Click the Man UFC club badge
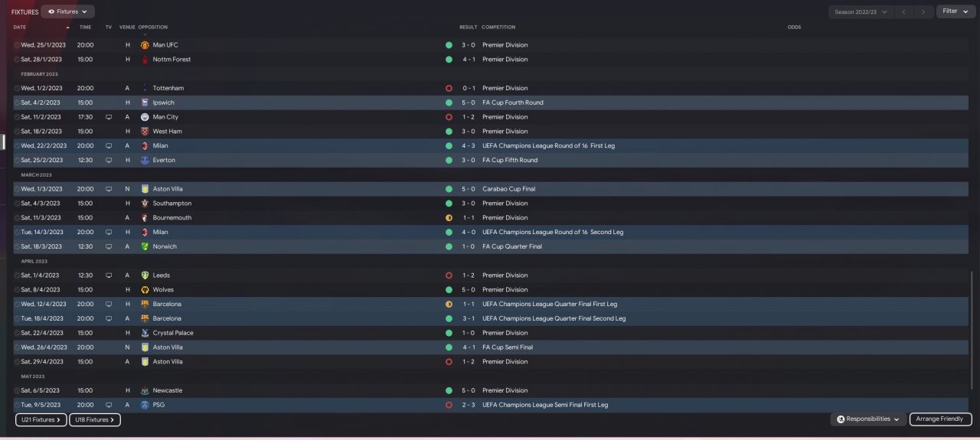The image size is (980, 440). click(x=145, y=45)
